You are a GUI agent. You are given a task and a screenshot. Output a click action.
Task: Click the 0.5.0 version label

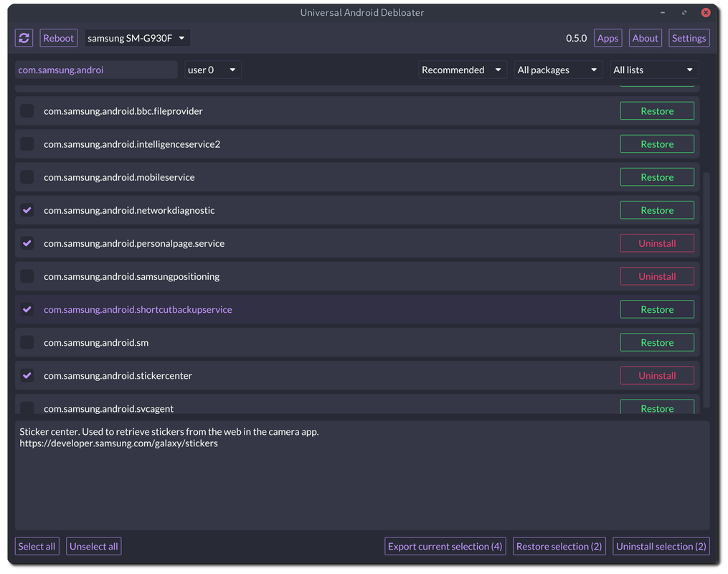click(x=576, y=38)
